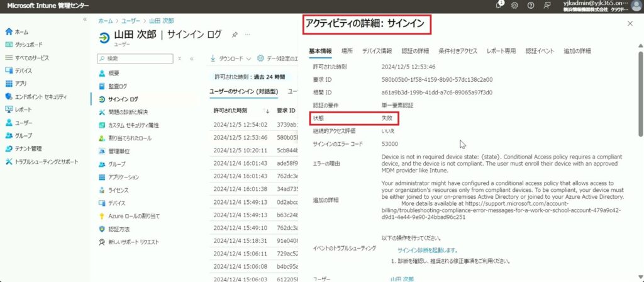Click サインイン診断を起動します link
Image resolution: width=644 pixels, height=282 pixels.
(x=428, y=250)
